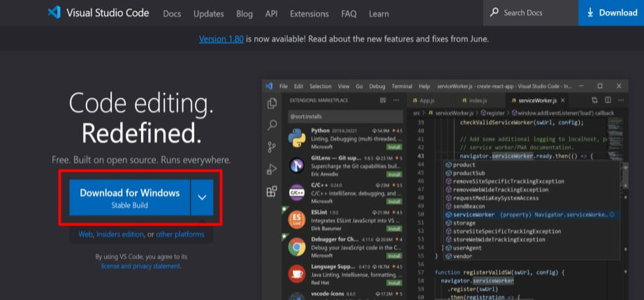Image resolution: width=644 pixels, height=300 pixels.
Task: Open the Learn navigation link
Action: tap(379, 13)
